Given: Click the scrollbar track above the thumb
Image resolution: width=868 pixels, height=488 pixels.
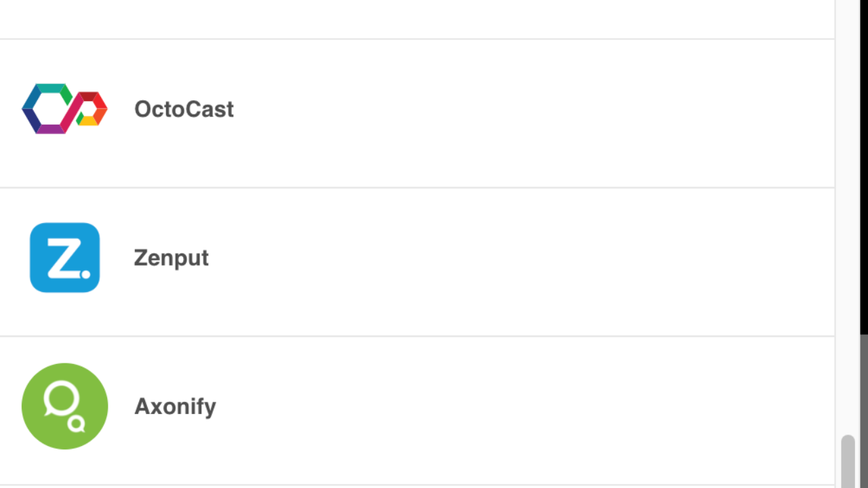Looking at the screenshot, I should coord(848,217).
